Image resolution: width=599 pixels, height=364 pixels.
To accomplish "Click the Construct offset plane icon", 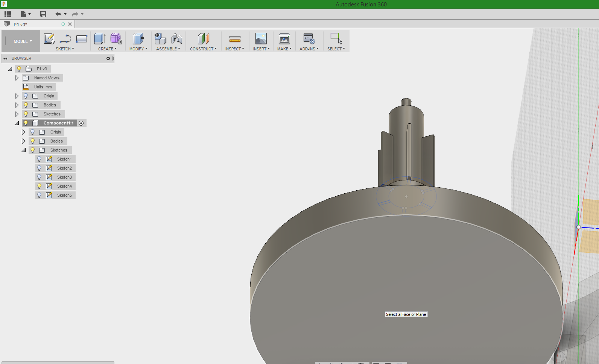I will 203,38.
